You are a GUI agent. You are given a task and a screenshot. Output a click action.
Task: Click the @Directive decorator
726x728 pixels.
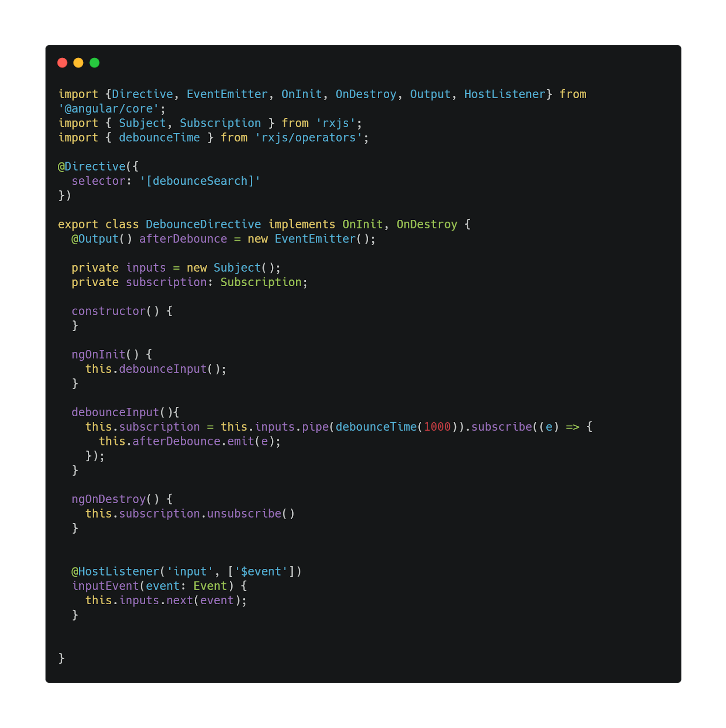tap(91, 167)
